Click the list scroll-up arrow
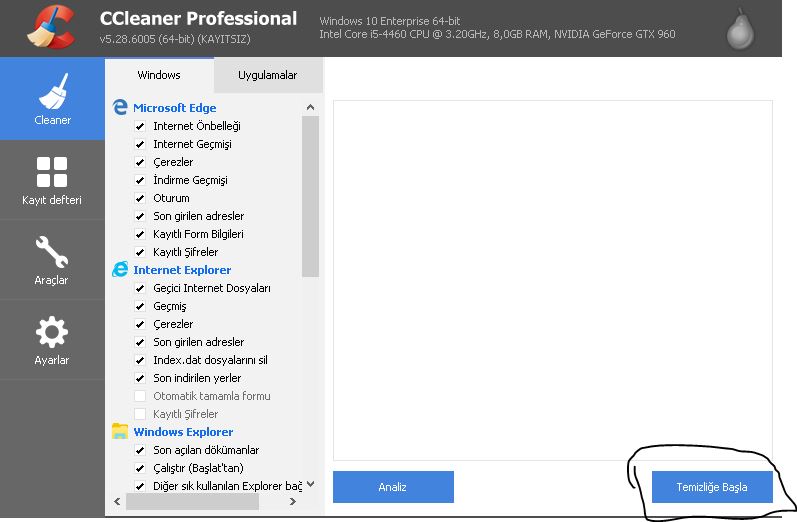797x522 pixels. (311, 107)
